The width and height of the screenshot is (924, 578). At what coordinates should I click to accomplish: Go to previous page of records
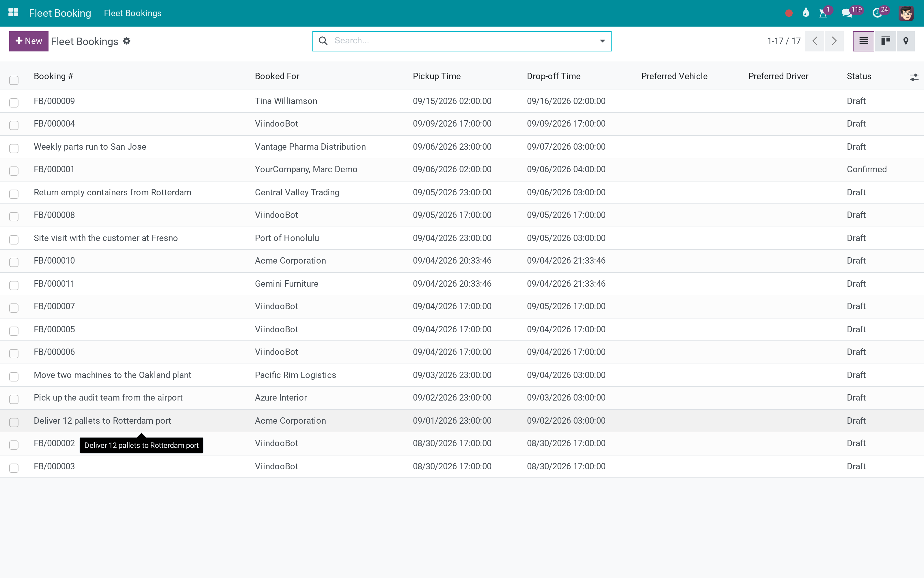click(814, 41)
